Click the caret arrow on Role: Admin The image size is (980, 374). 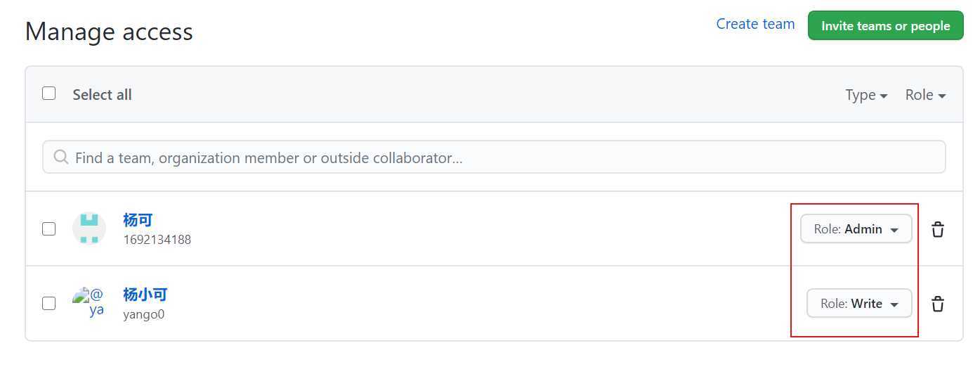(894, 230)
